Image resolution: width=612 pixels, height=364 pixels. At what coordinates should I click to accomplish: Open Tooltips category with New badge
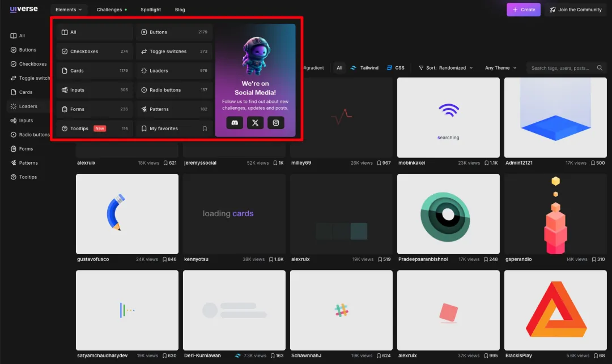point(79,129)
